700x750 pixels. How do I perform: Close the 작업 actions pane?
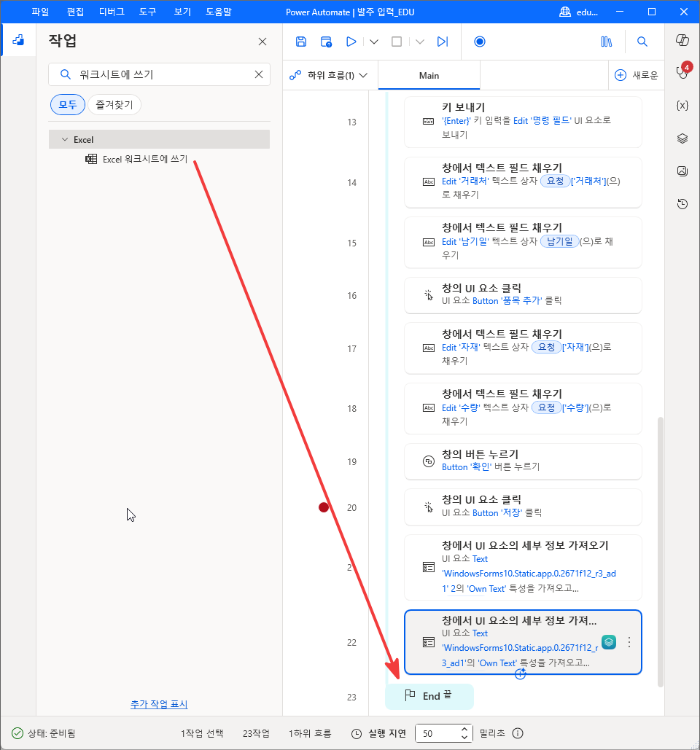tap(262, 42)
